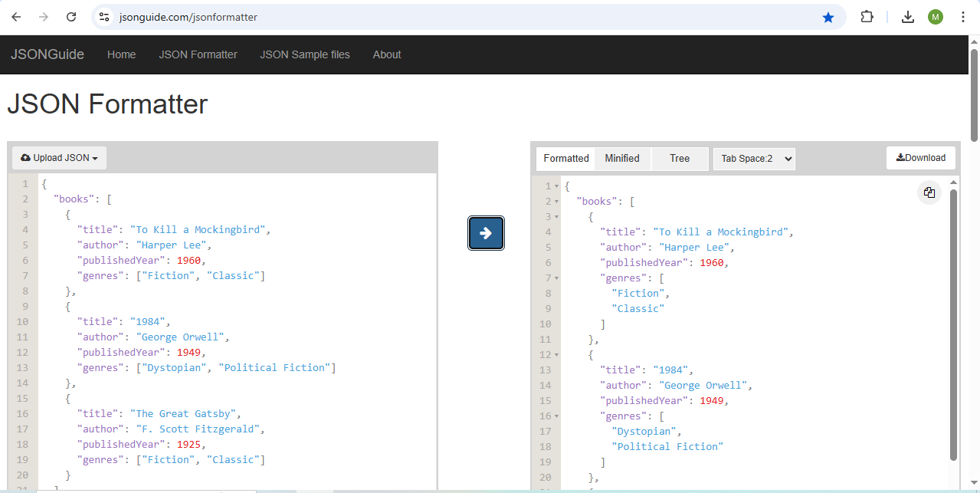
Task: Click the output scrollbar up arrow
Action: [953, 182]
